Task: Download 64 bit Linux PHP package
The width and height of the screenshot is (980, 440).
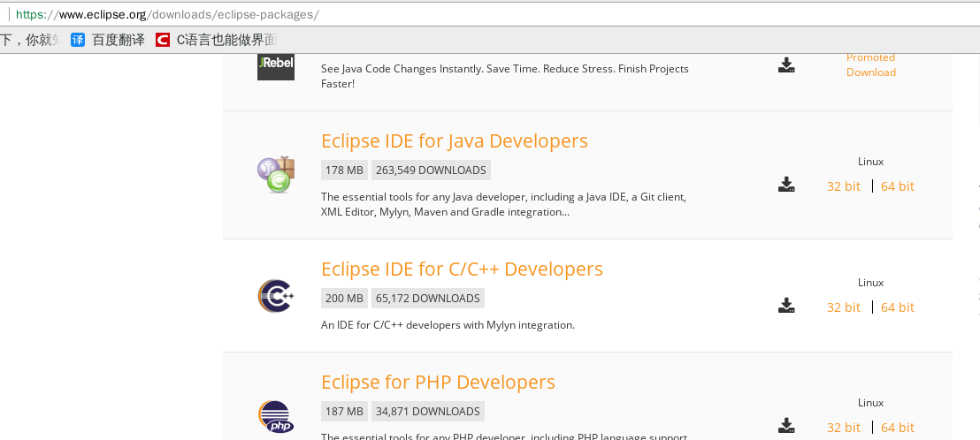Action: point(898,428)
